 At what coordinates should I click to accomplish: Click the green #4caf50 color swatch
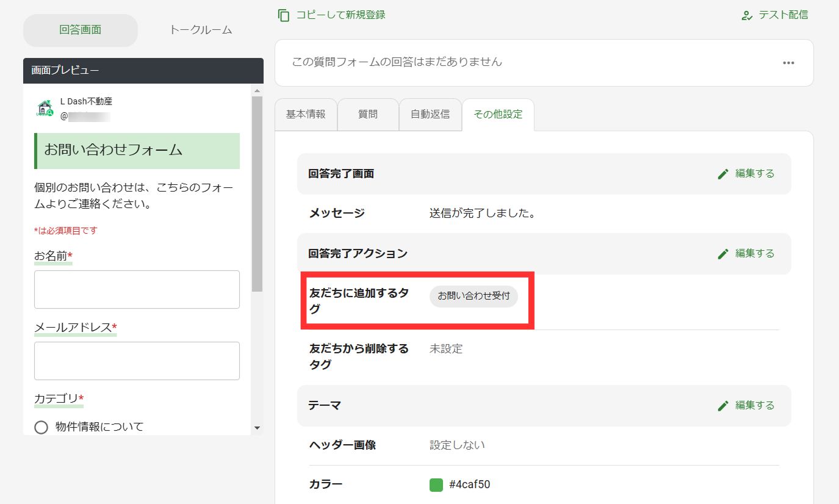click(436, 485)
